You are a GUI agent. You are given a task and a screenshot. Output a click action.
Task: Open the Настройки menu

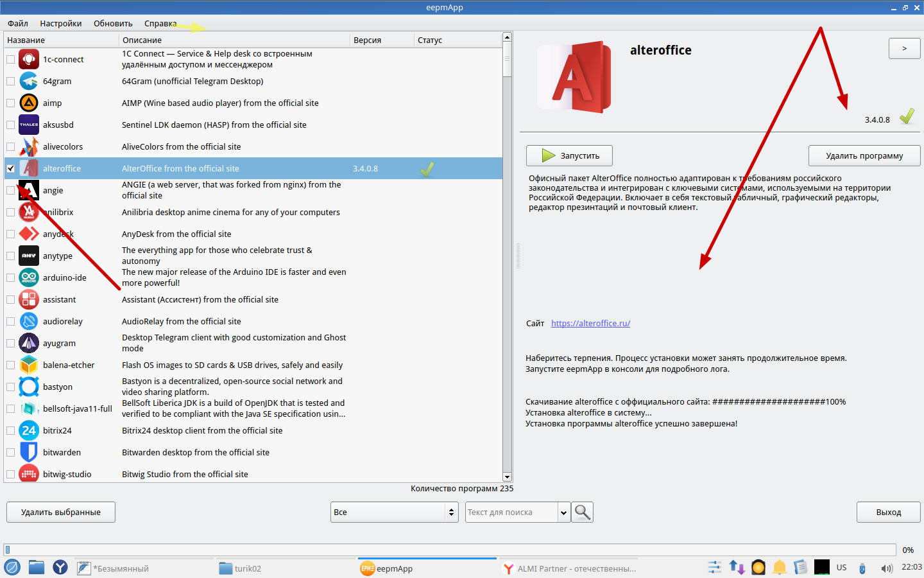61,23
